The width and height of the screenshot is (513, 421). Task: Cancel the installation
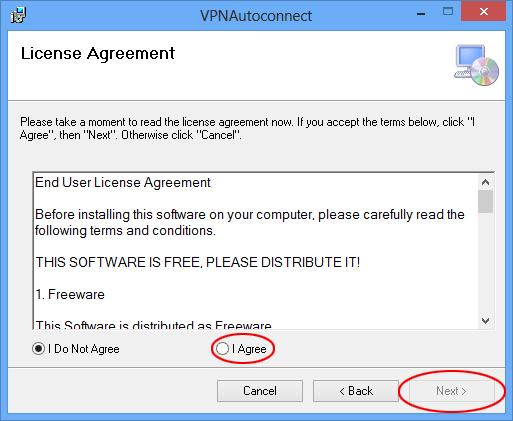[x=260, y=391]
